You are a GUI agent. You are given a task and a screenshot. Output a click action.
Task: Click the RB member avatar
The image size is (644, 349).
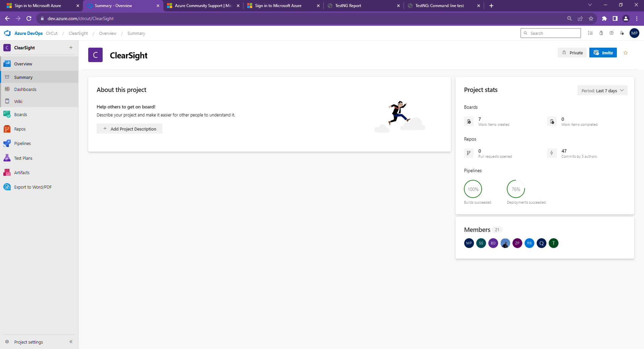529,243
